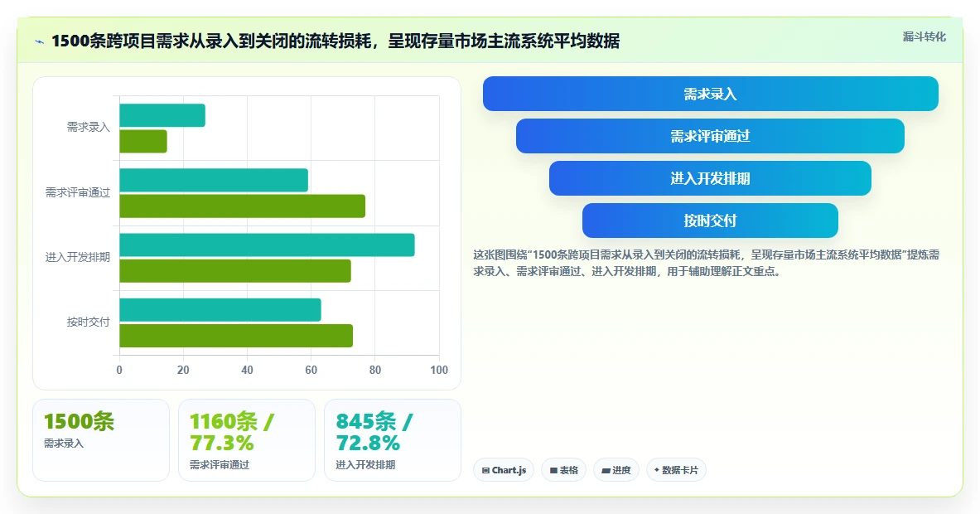980x514 pixels.
Task: Click the 845条 / 72.8% stat card
Action: pos(393,440)
